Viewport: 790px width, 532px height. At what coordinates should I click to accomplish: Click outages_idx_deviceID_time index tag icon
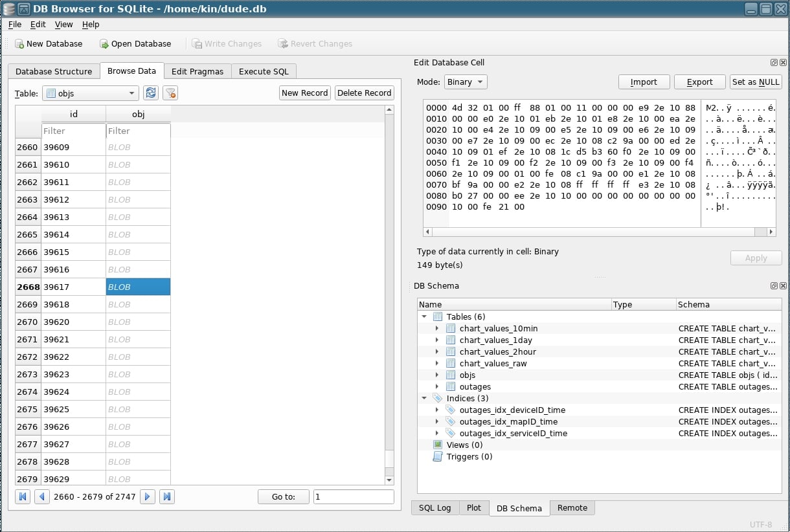point(451,410)
